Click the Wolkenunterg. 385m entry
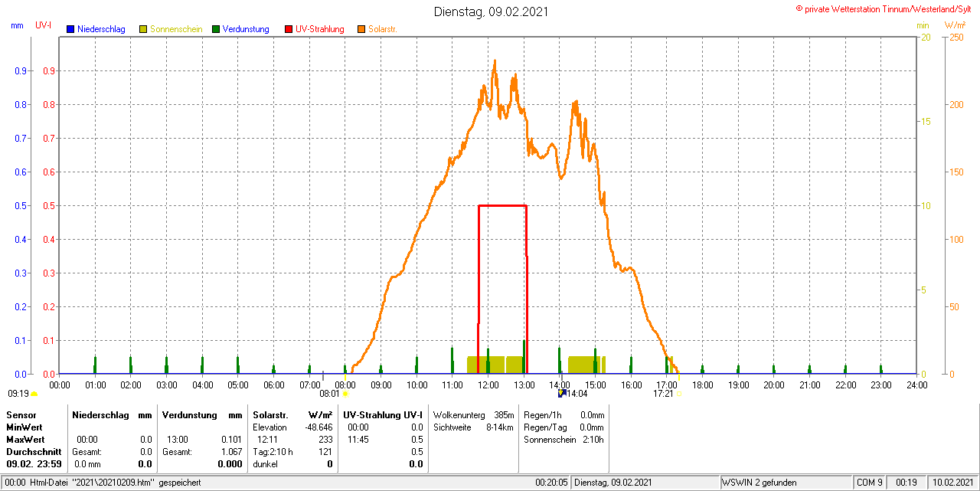This screenshot has width=980, height=491. tap(473, 414)
